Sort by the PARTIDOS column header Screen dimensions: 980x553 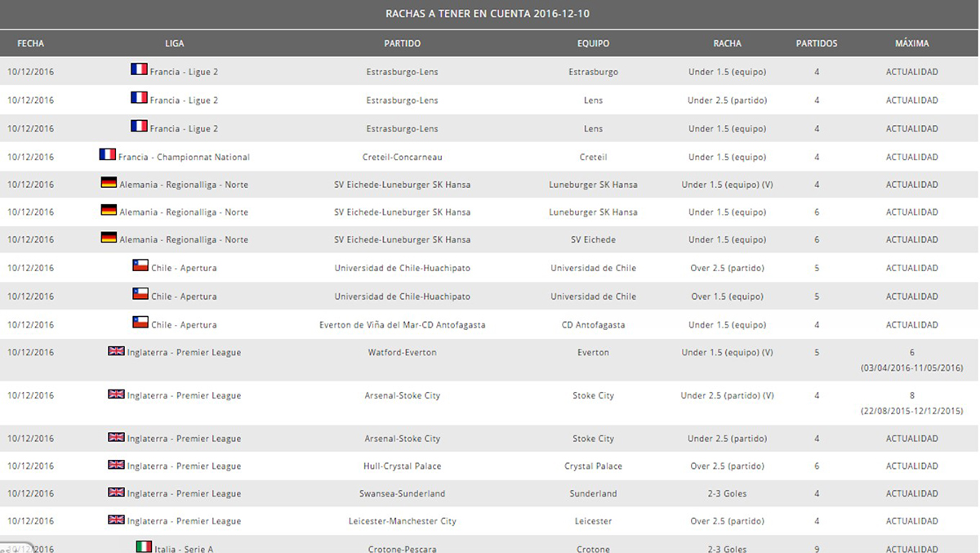coord(817,43)
